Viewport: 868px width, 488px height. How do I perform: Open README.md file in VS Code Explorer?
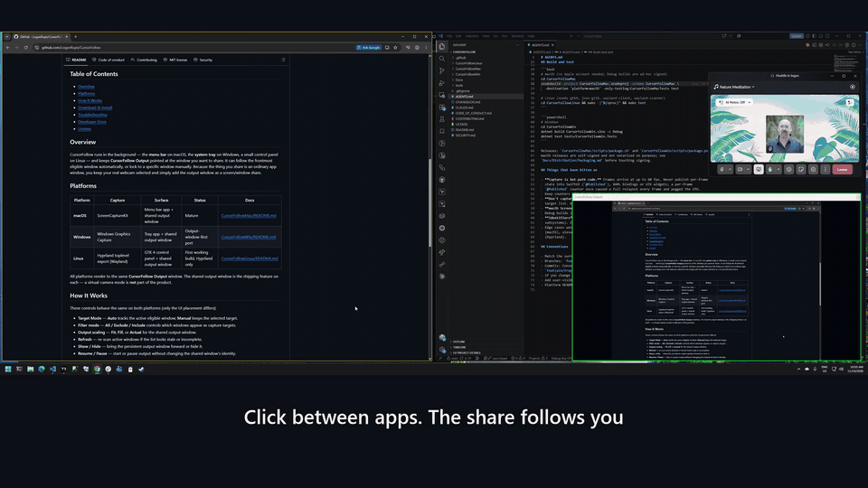point(464,129)
